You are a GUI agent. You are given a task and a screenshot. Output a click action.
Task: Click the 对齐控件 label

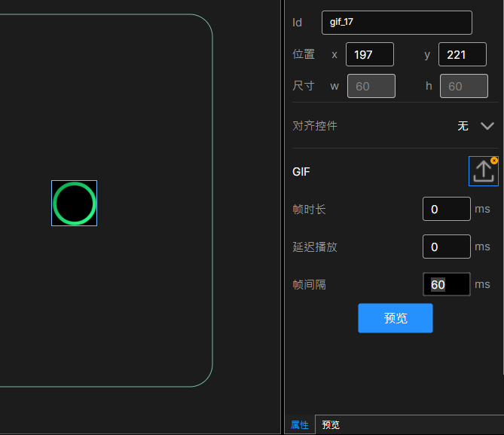315,126
